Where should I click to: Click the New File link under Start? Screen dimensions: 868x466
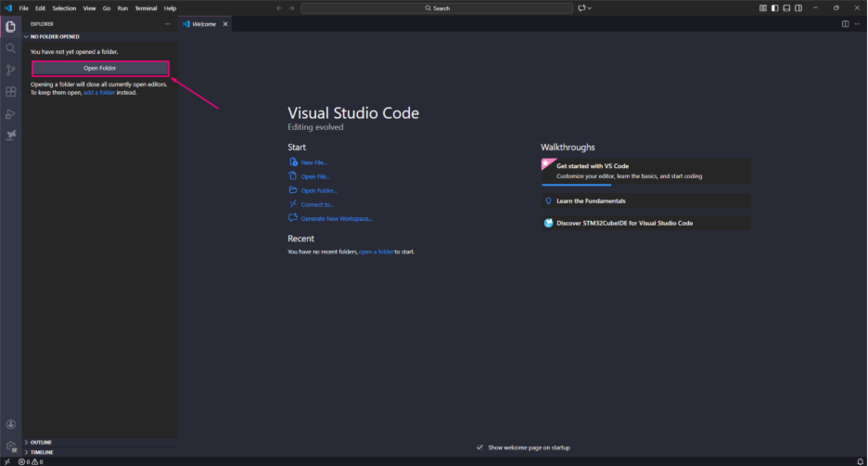(x=314, y=162)
